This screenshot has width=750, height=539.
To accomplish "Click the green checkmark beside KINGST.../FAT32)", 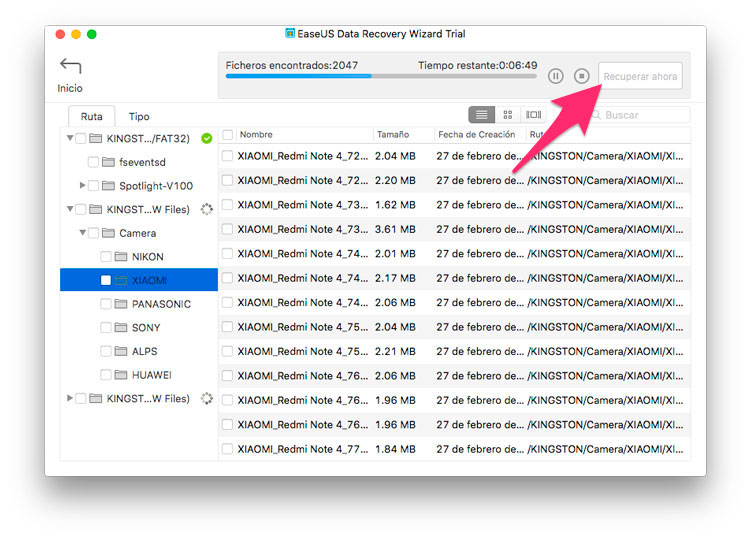I will pyautogui.click(x=207, y=138).
